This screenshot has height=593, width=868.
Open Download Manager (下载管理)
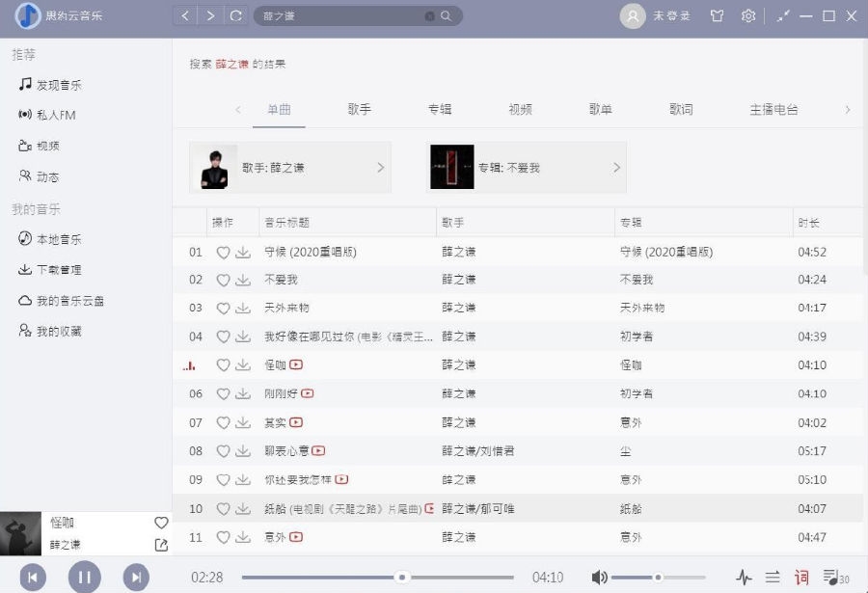pyautogui.click(x=50, y=270)
